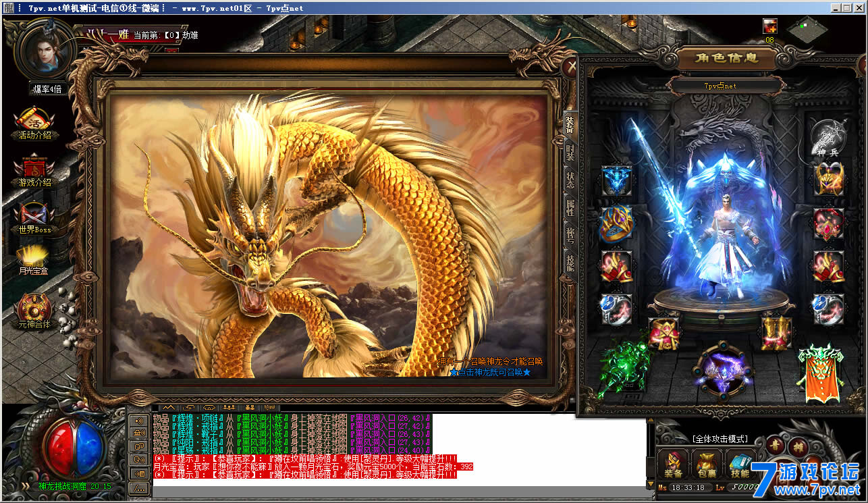Select the left blue ring slot
868x503 pixels.
point(617,309)
